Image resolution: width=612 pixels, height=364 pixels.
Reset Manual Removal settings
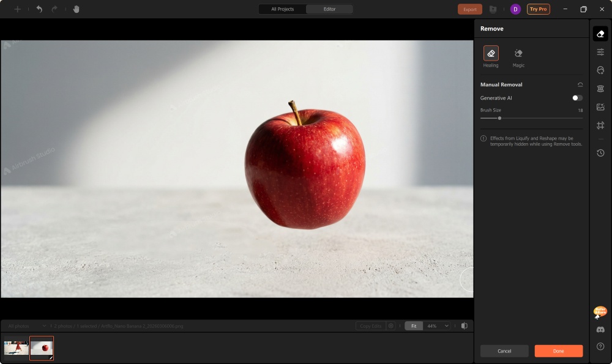pos(580,84)
